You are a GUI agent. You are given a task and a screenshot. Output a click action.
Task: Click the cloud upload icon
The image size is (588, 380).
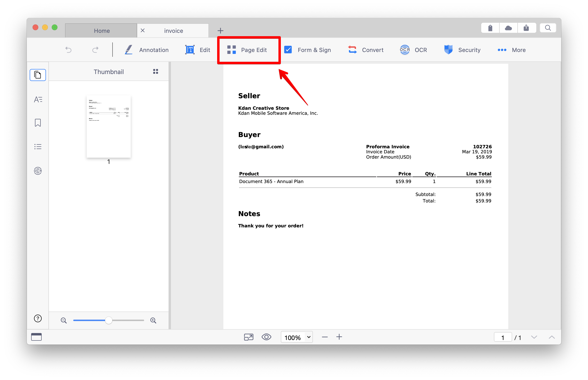(508, 28)
